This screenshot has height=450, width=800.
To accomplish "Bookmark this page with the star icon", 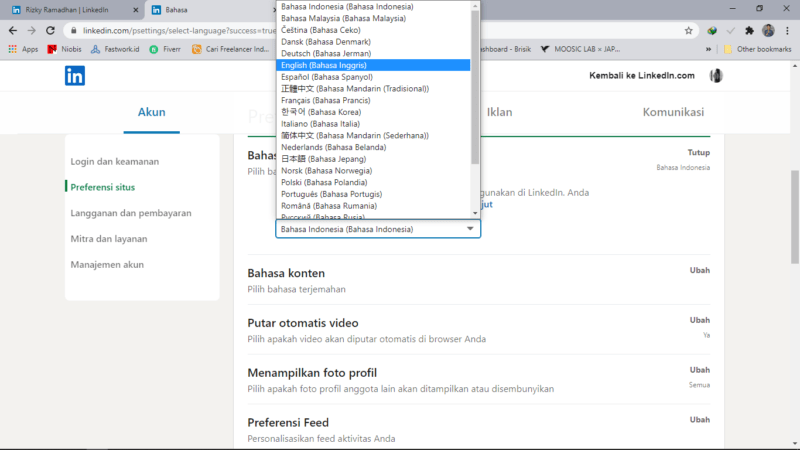I will [x=688, y=31].
